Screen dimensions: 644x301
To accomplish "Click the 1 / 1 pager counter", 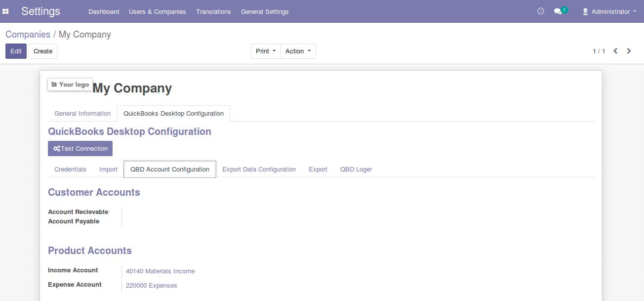I will point(599,51).
